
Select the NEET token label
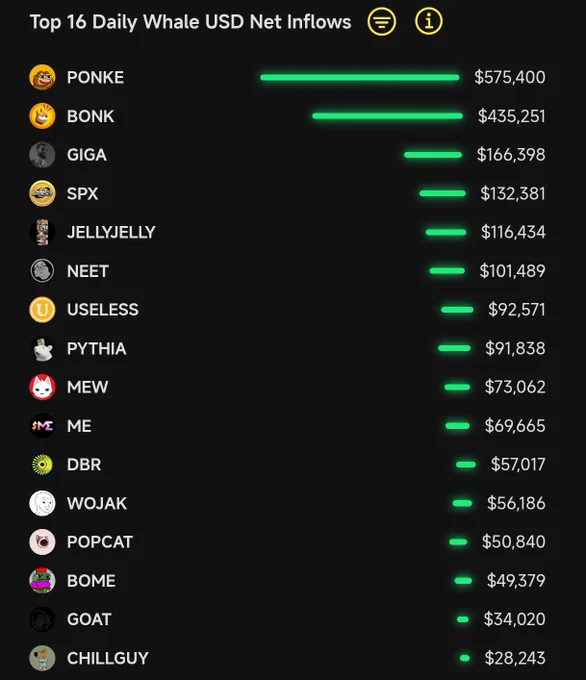88,271
